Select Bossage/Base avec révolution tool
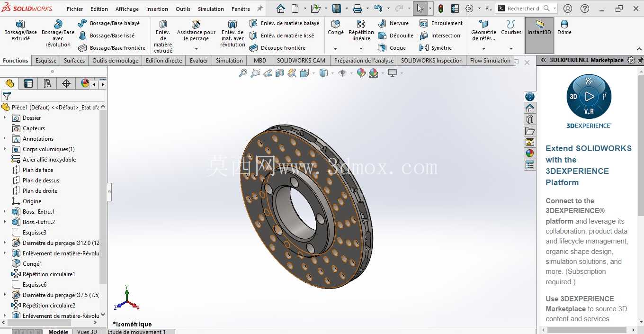 (x=58, y=34)
